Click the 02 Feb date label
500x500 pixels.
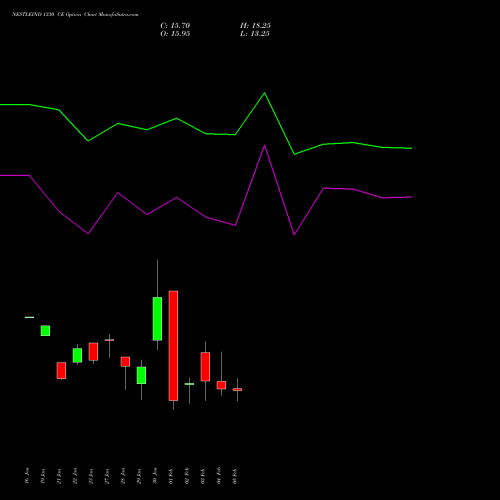tap(187, 476)
